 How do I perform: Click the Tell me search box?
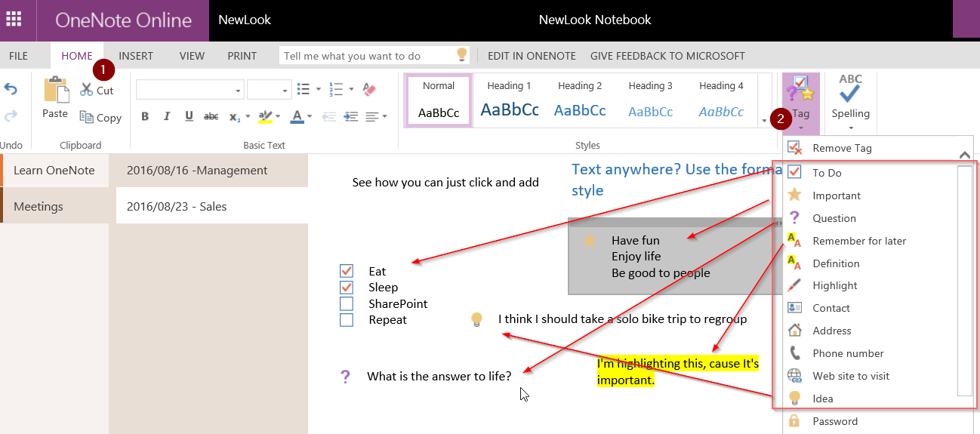pos(368,56)
